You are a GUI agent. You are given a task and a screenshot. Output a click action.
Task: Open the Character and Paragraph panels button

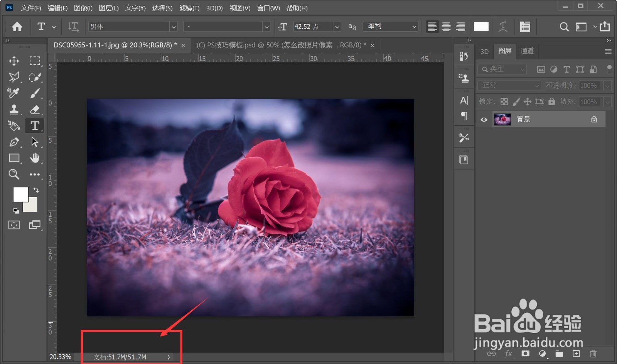[x=525, y=27]
